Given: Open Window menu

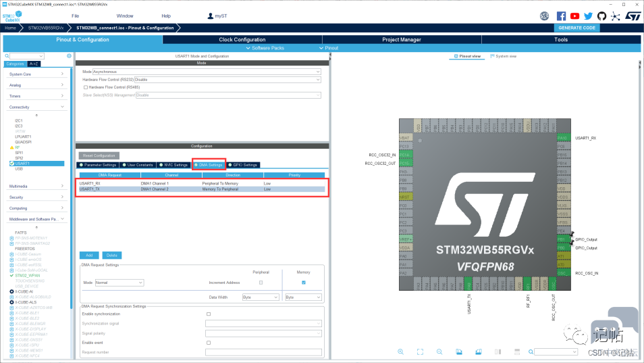Looking at the screenshot, I should pyautogui.click(x=125, y=16).
